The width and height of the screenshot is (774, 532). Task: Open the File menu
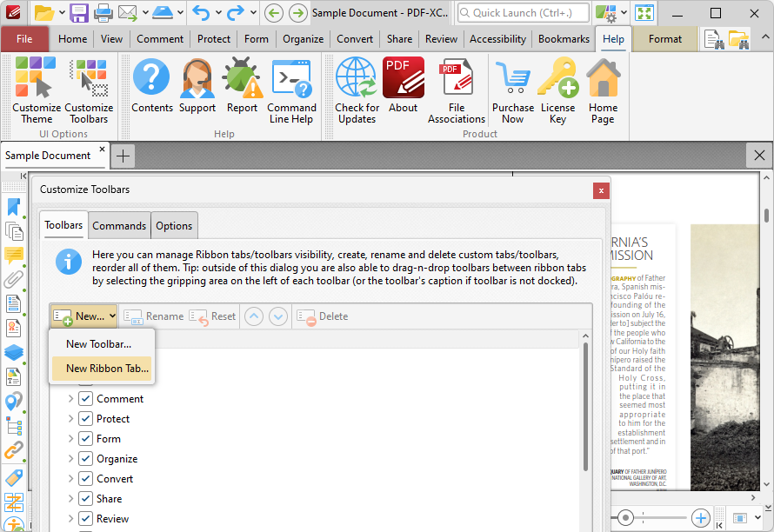[x=24, y=39]
